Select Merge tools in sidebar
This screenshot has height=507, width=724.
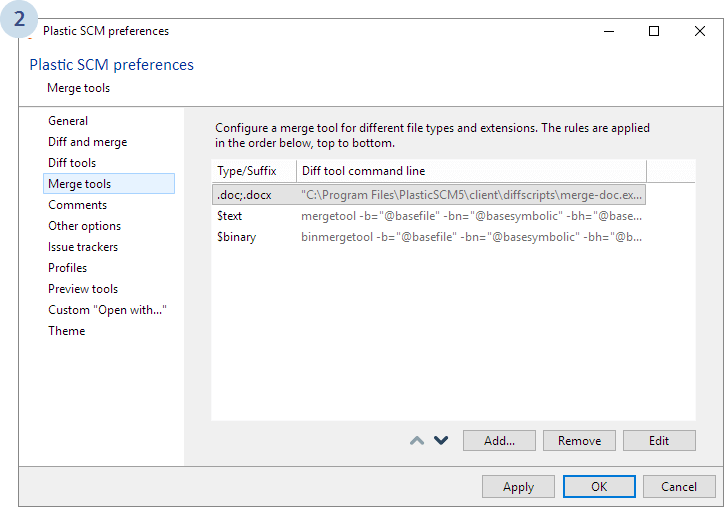click(109, 184)
